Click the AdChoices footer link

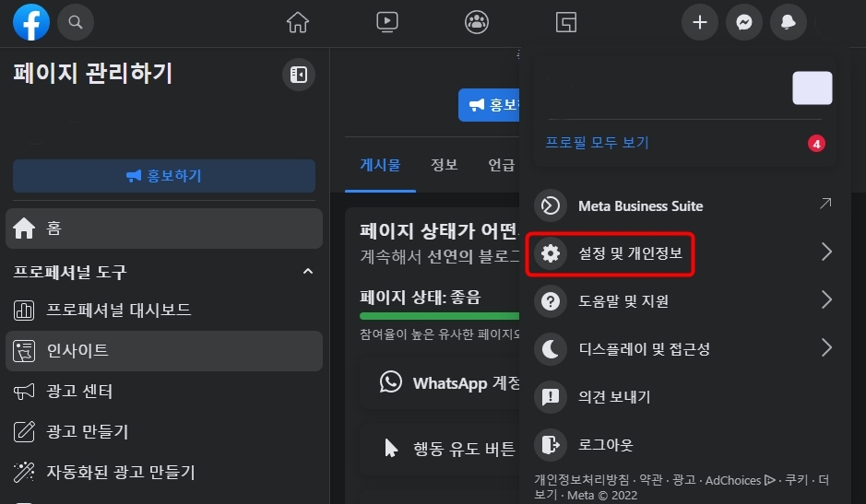tap(740, 480)
